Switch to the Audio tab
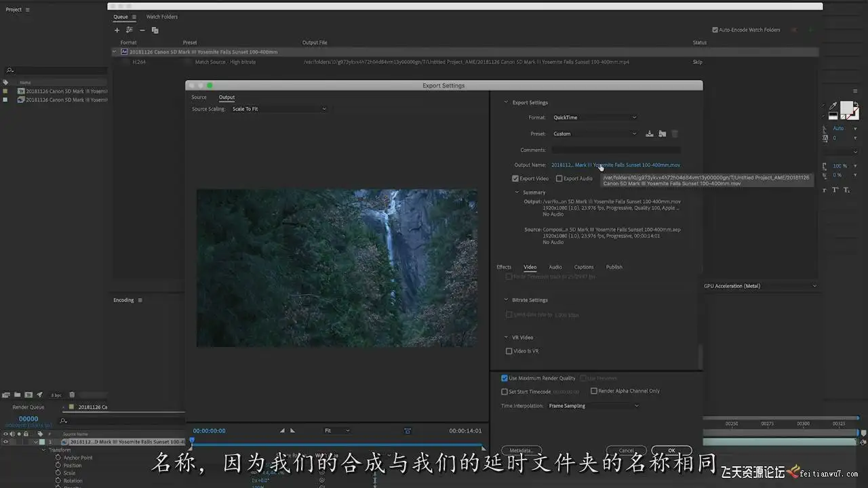868x488 pixels. pos(555,267)
